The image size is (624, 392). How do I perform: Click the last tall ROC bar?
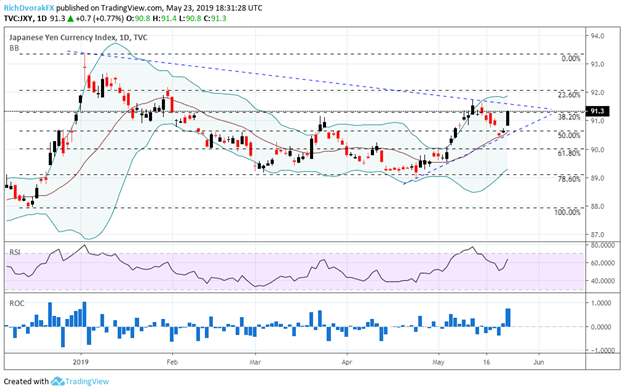click(508, 318)
